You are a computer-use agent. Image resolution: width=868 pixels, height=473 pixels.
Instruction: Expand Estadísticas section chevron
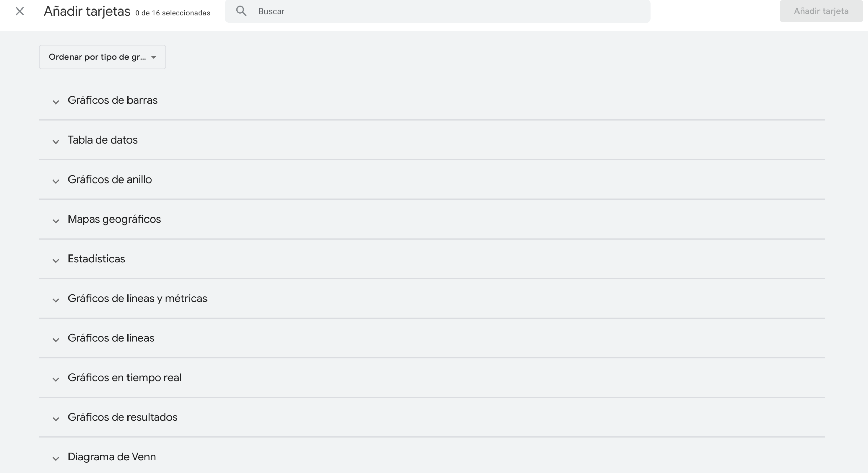[56, 260]
